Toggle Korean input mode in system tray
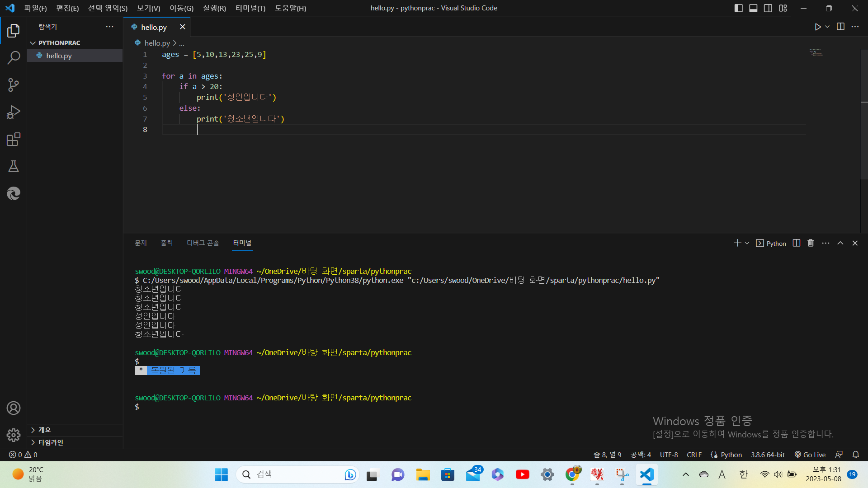 coord(744,474)
